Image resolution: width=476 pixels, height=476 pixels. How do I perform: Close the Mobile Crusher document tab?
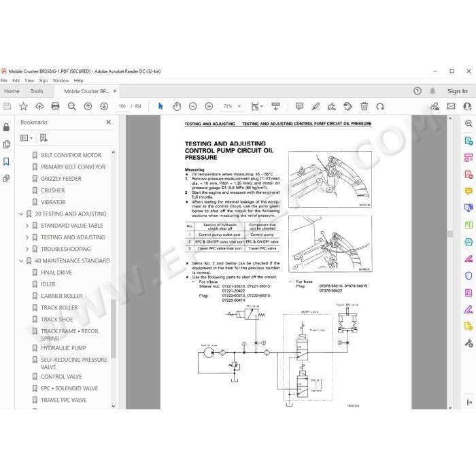[115, 91]
